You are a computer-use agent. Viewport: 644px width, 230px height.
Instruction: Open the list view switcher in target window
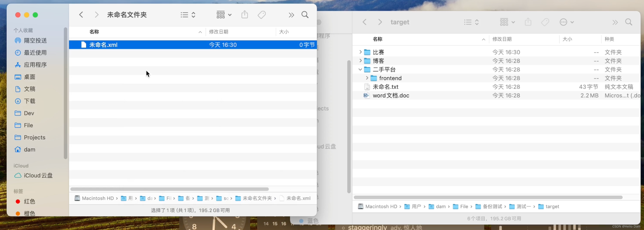(x=471, y=22)
